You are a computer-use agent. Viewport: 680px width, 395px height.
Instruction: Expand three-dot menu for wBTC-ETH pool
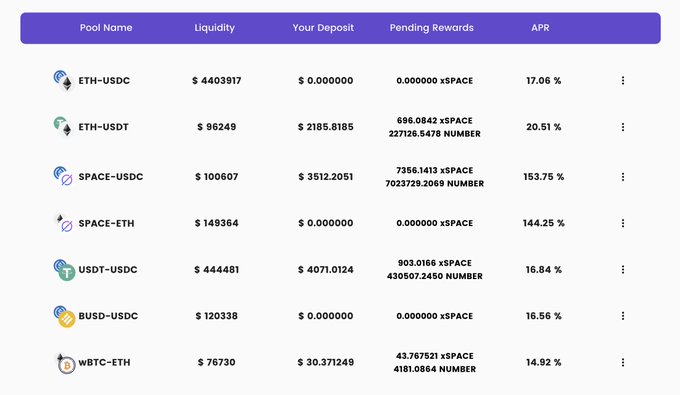(623, 362)
